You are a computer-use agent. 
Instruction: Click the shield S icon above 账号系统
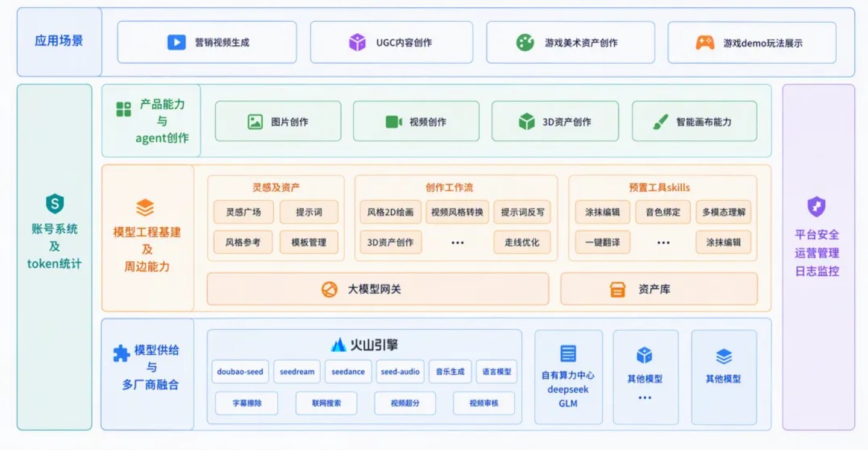coord(55,204)
